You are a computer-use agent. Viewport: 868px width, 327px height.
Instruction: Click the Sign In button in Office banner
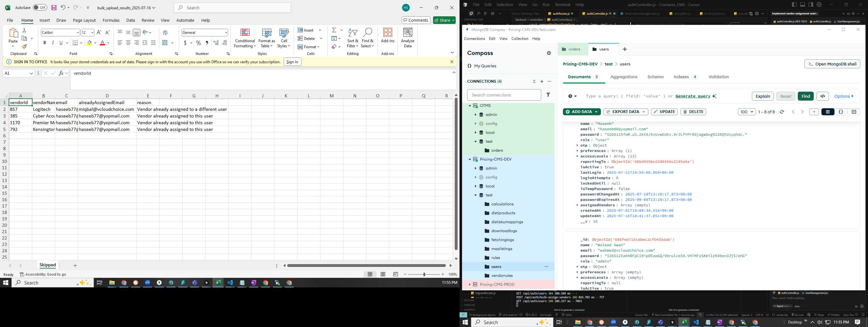[x=292, y=62]
